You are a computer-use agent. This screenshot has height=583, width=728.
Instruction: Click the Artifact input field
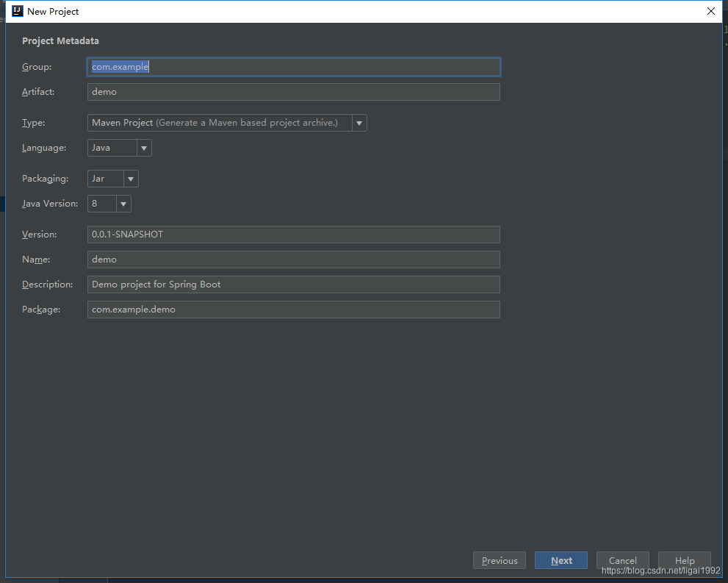(293, 92)
